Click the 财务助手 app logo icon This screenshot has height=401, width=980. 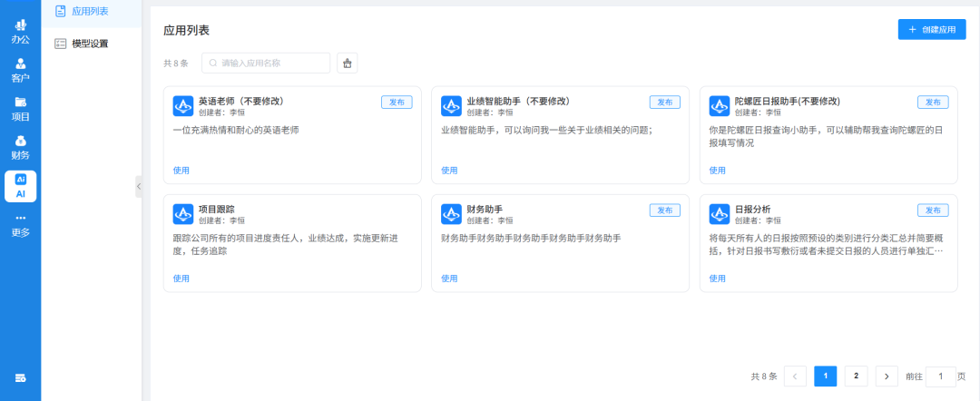click(451, 214)
